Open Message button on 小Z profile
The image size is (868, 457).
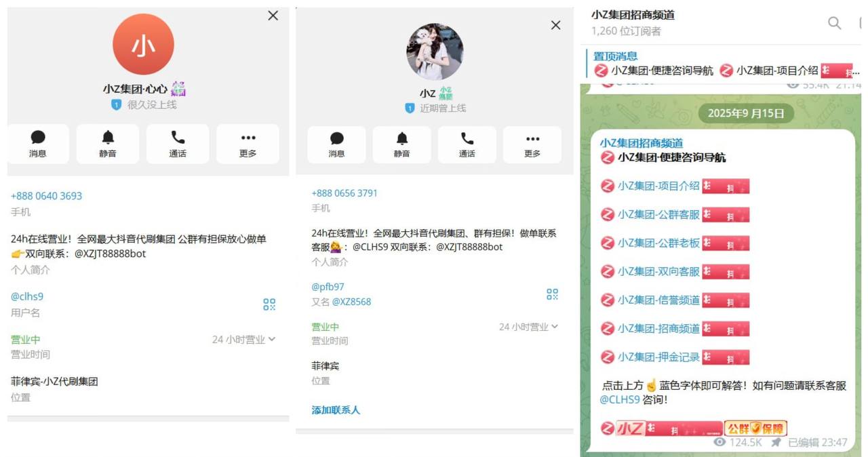click(x=336, y=144)
